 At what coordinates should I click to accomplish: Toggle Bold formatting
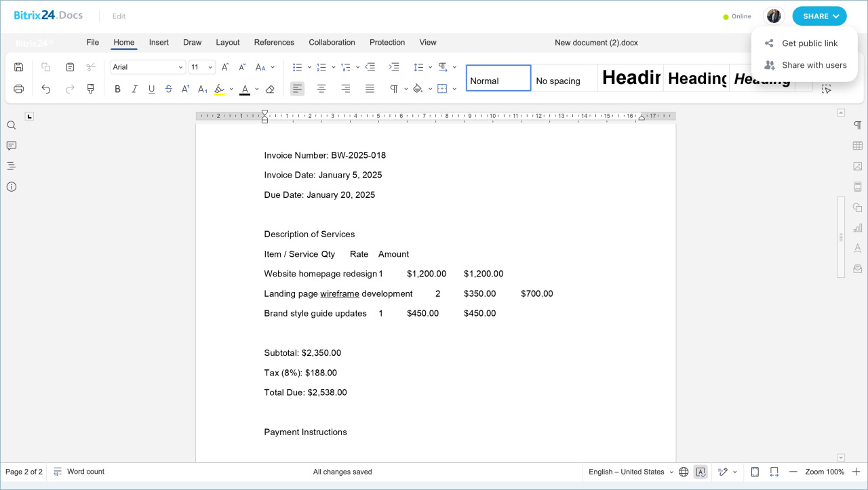click(117, 89)
